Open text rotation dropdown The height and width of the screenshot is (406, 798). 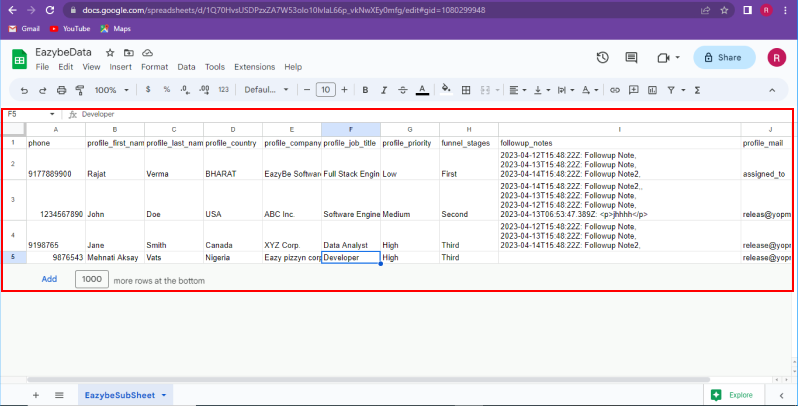(x=590, y=90)
